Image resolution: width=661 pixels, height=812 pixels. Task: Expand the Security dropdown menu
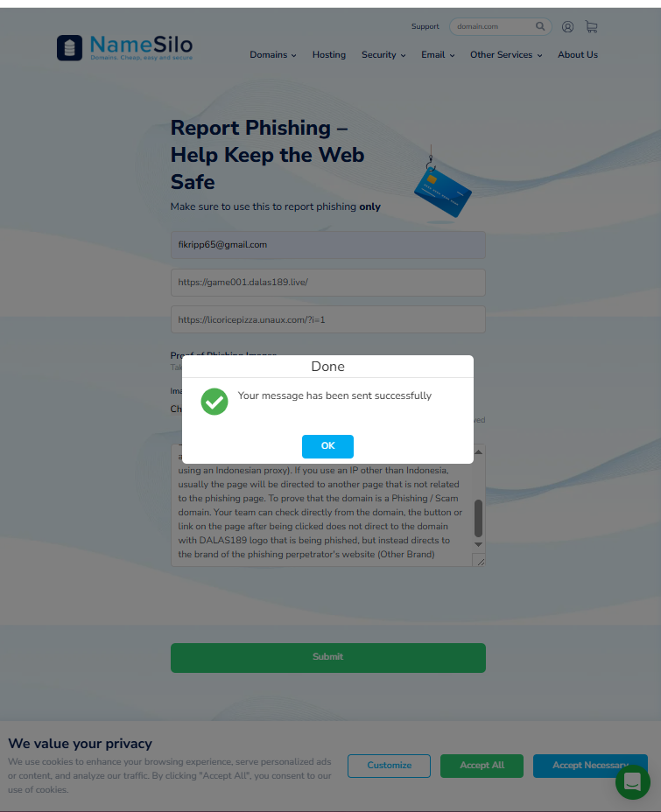click(383, 55)
